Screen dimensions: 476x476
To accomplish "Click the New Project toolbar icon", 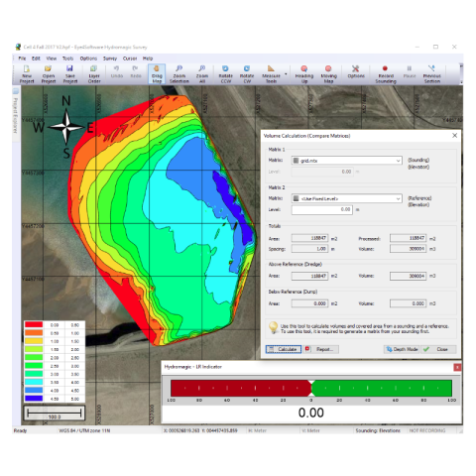I will click(x=27, y=74).
